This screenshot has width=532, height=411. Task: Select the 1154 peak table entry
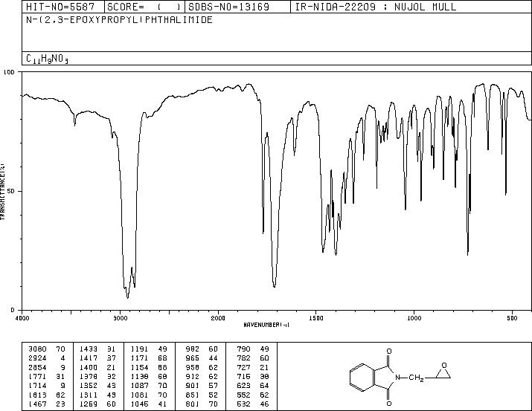click(149, 368)
